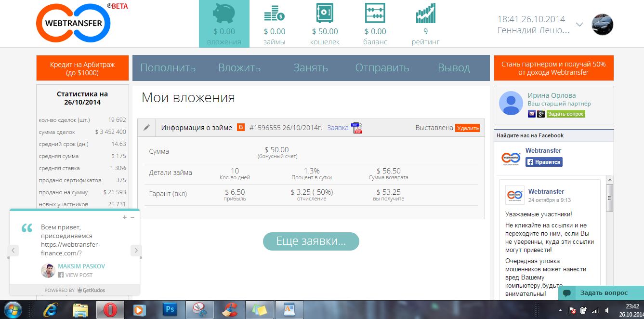Click the user profile avatar
The width and height of the screenshot is (644, 319).
point(602,25)
